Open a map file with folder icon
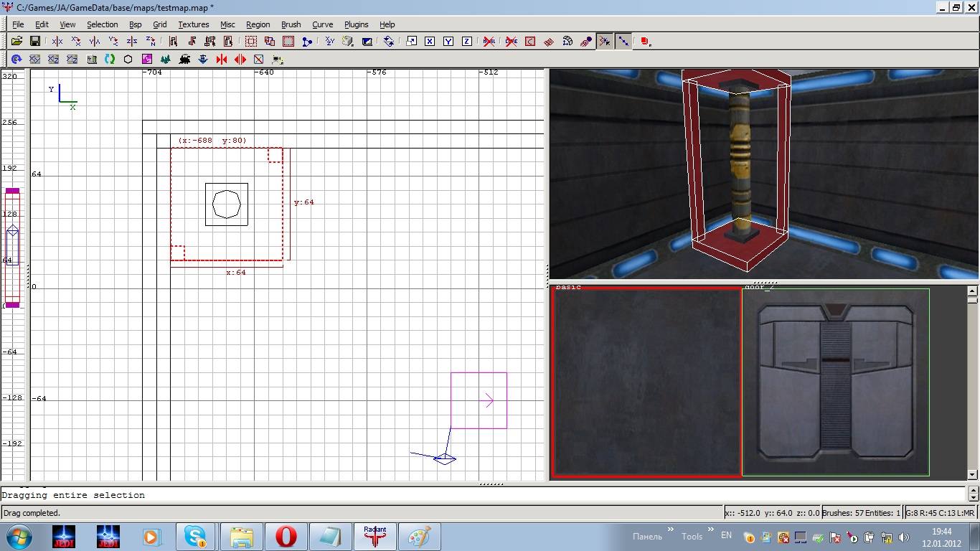 tap(16, 42)
